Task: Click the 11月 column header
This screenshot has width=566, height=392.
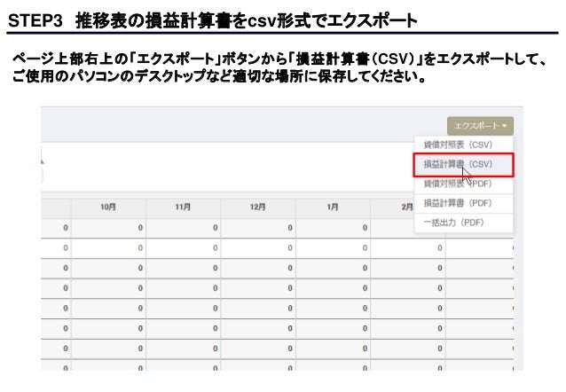Action: coord(184,207)
